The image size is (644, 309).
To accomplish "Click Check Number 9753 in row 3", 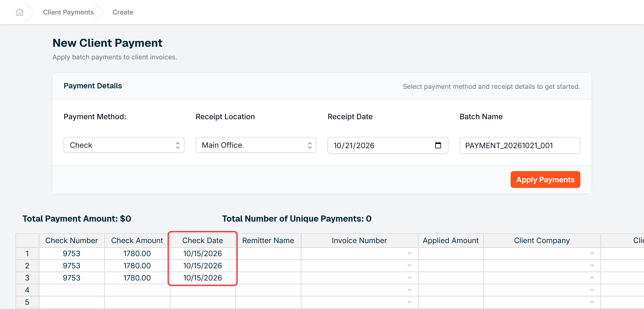I will pos(72,278).
